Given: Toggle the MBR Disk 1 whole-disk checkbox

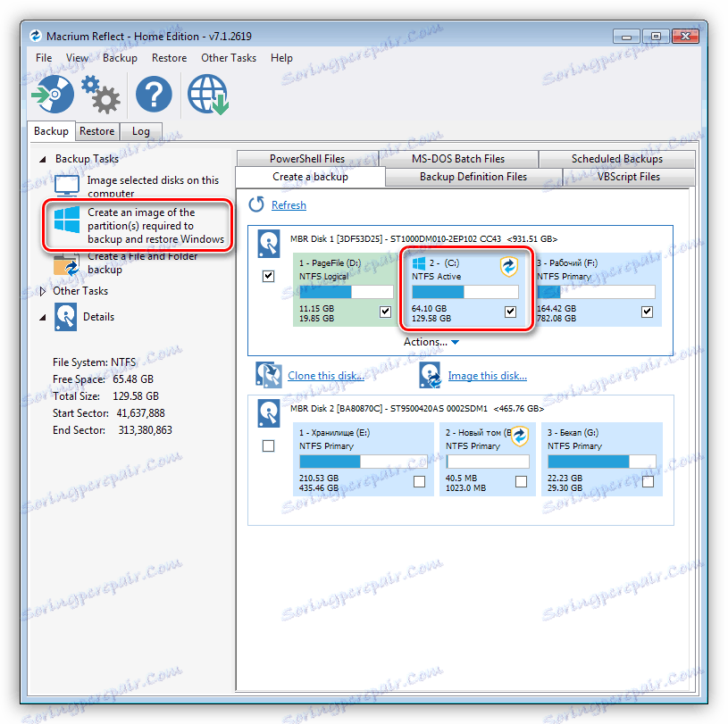Looking at the screenshot, I should click(268, 276).
